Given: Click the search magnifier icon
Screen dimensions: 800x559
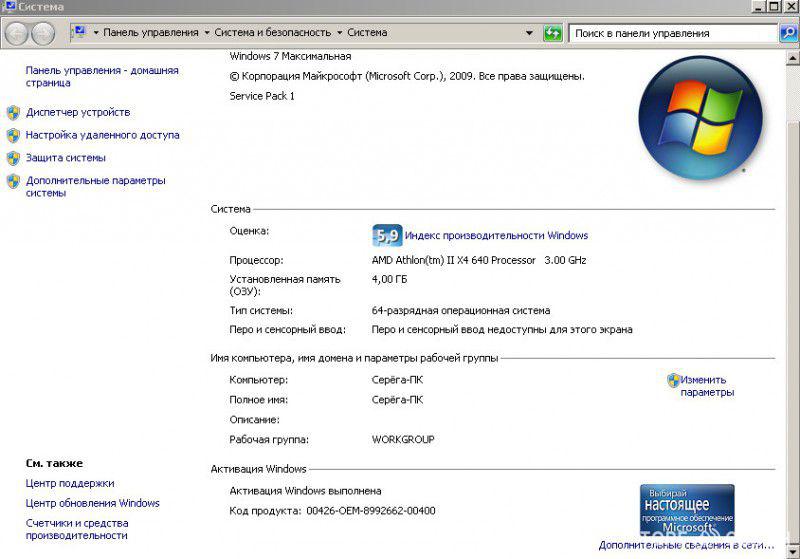Looking at the screenshot, I should point(788,34).
